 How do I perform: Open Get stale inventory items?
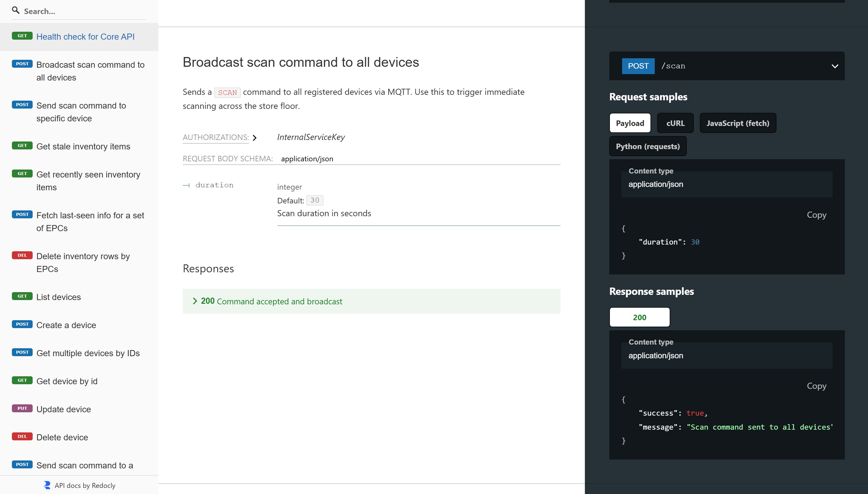tap(79, 147)
